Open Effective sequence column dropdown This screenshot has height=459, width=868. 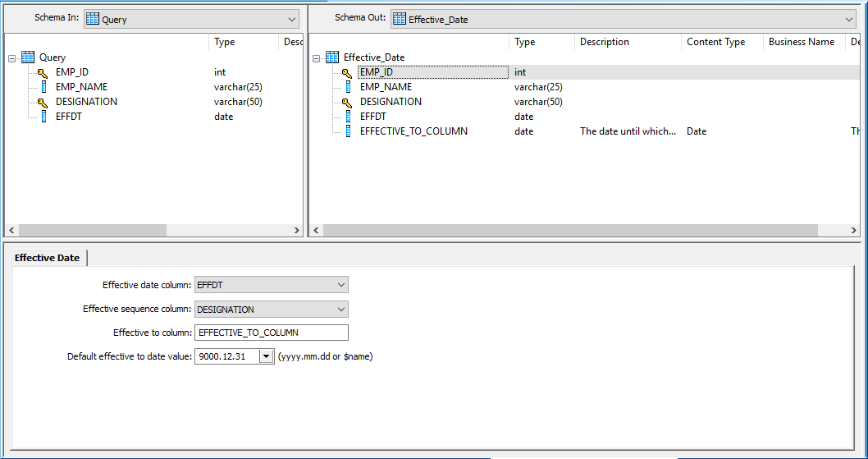[341, 310]
